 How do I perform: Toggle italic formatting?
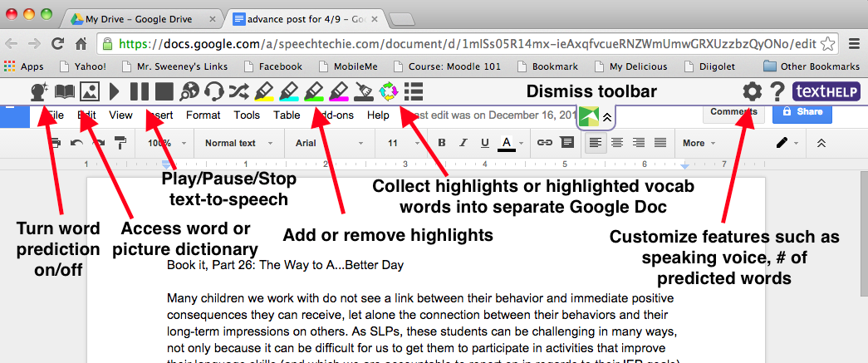[x=463, y=143]
